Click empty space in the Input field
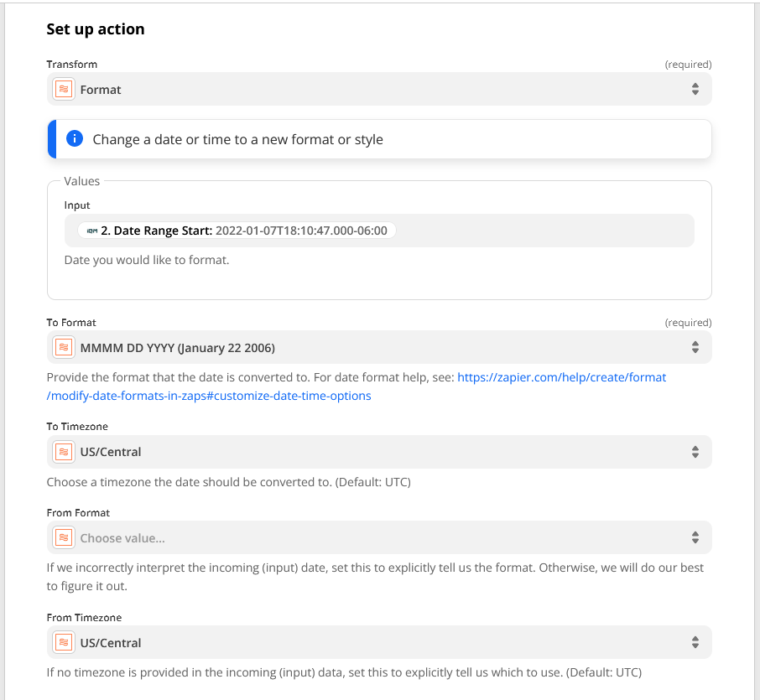The image size is (760, 700). point(545,231)
